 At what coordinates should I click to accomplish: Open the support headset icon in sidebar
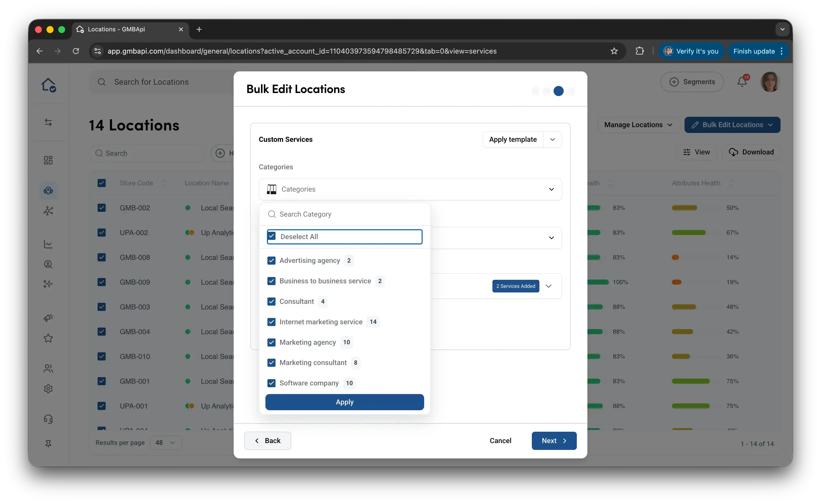click(48, 419)
